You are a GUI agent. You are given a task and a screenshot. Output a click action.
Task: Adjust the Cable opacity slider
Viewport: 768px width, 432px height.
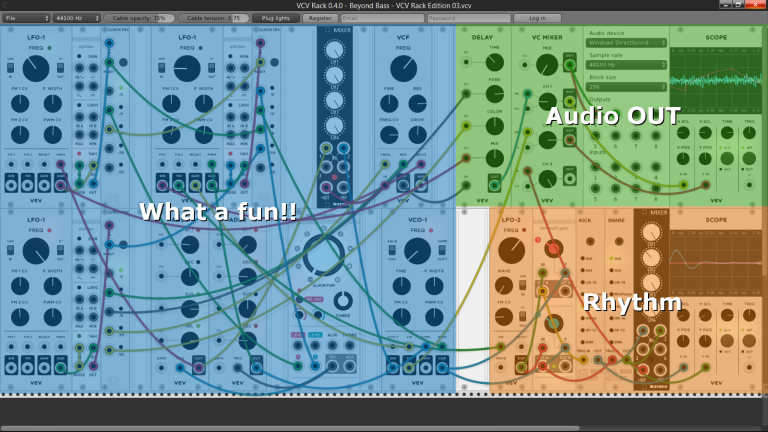pos(139,18)
